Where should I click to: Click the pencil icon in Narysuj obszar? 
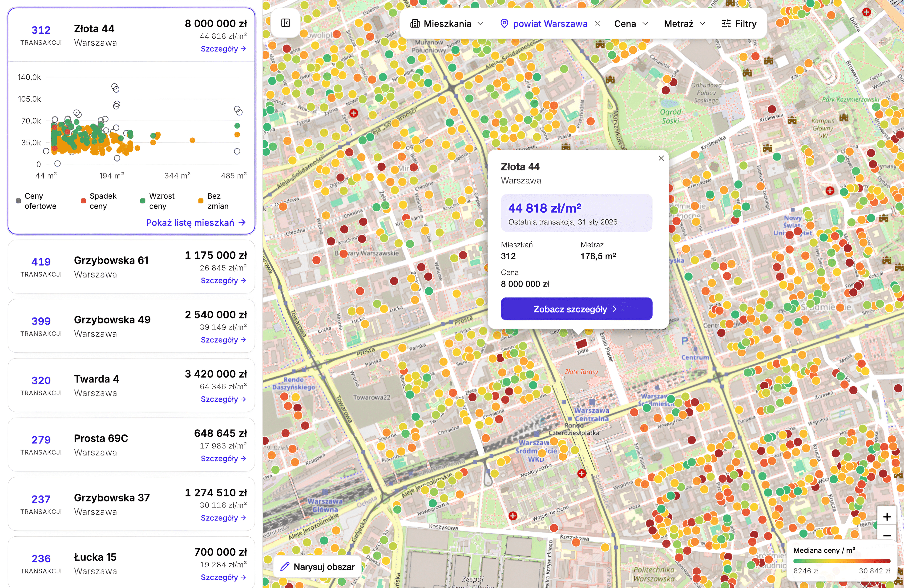coord(285,567)
